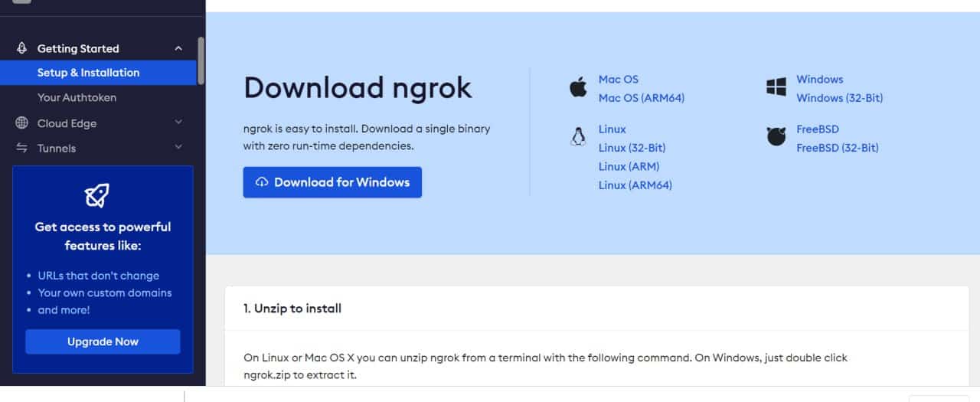The height and width of the screenshot is (402, 980).
Task: Click the Upgrade Now button
Action: click(103, 342)
